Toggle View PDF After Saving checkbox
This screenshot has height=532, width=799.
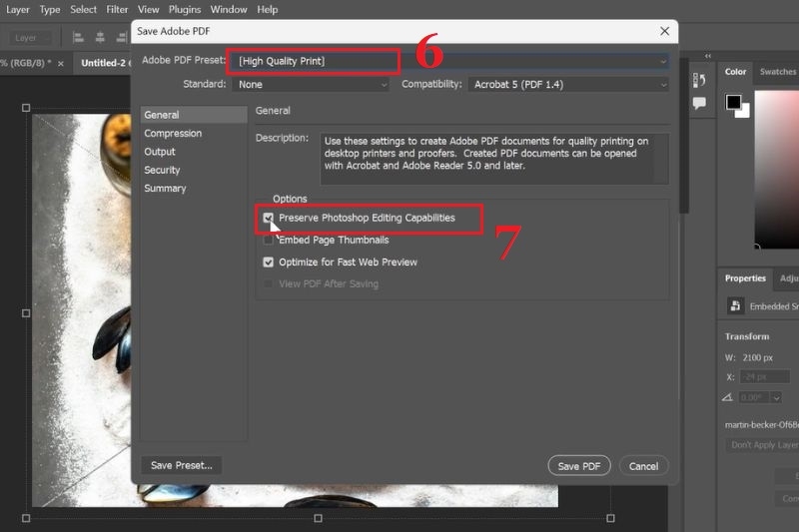pyautogui.click(x=268, y=284)
